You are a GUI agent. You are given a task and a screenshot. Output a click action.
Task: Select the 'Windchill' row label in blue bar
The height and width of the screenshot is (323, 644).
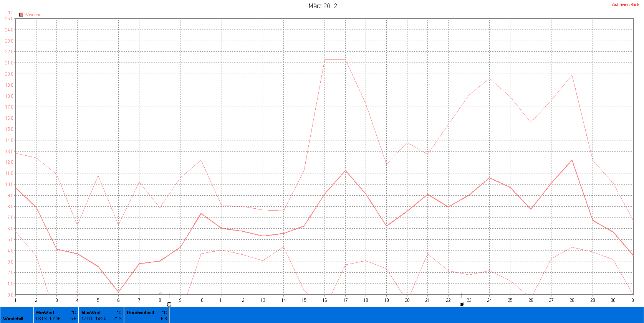click(x=13, y=319)
